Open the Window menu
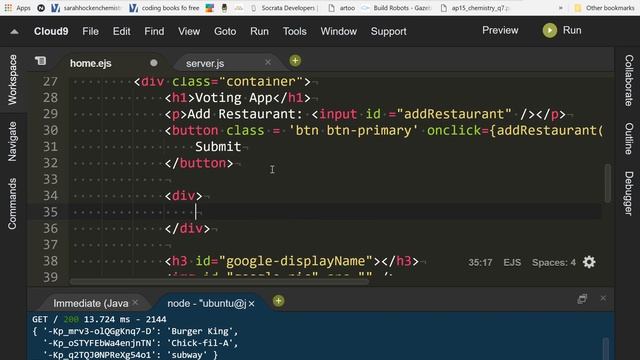 338,31
